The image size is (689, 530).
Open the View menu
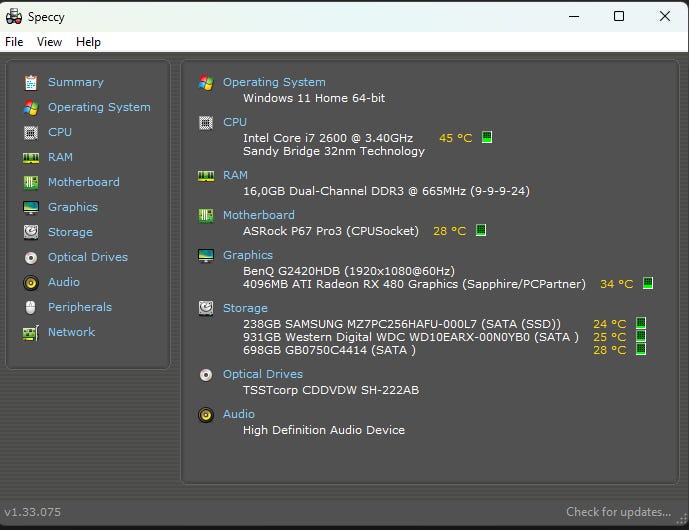tap(49, 42)
